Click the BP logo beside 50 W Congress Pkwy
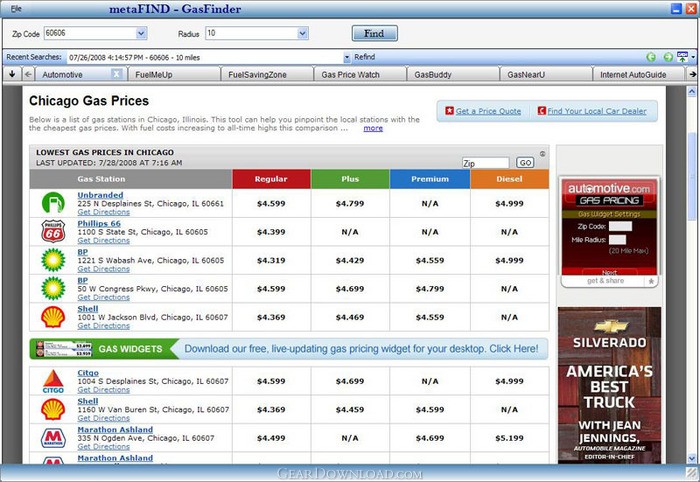Screen dimensions: 700x482 pos(53,288)
